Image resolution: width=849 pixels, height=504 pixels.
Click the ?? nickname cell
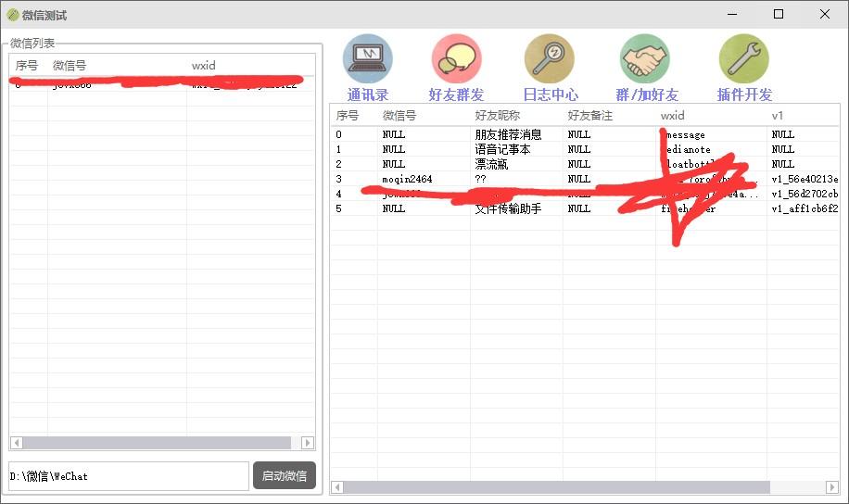point(480,179)
